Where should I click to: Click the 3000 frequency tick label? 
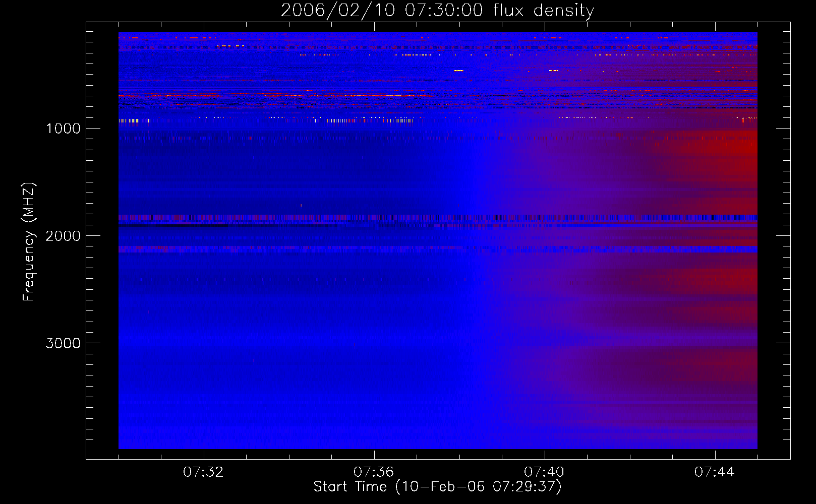pos(63,343)
